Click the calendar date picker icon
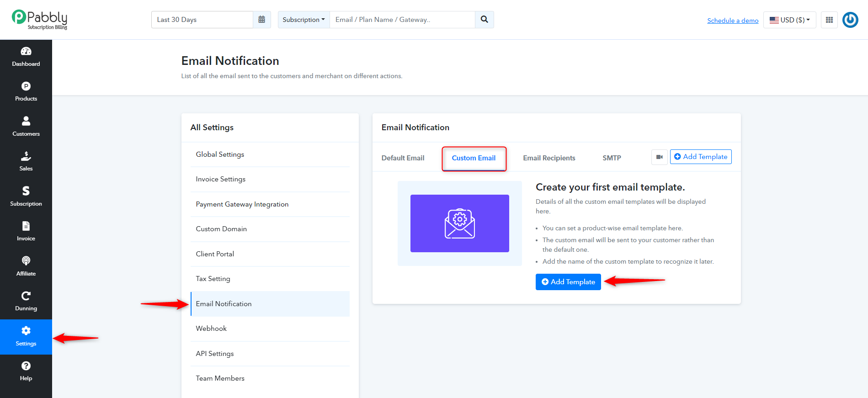868x398 pixels. click(262, 20)
